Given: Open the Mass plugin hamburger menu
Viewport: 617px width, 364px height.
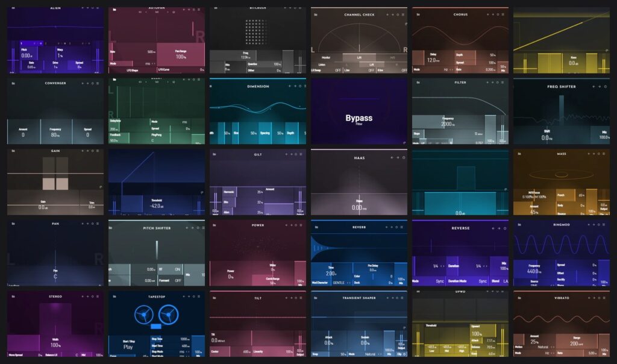Looking at the screenshot, I should point(604,154).
